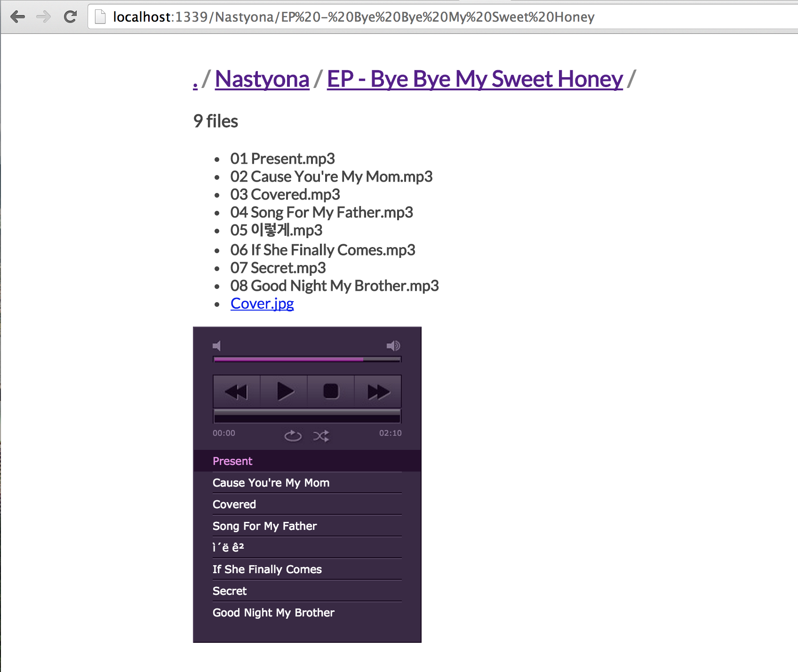
Task: Raise volume with the right speaker icon
Action: click(393, 345)
